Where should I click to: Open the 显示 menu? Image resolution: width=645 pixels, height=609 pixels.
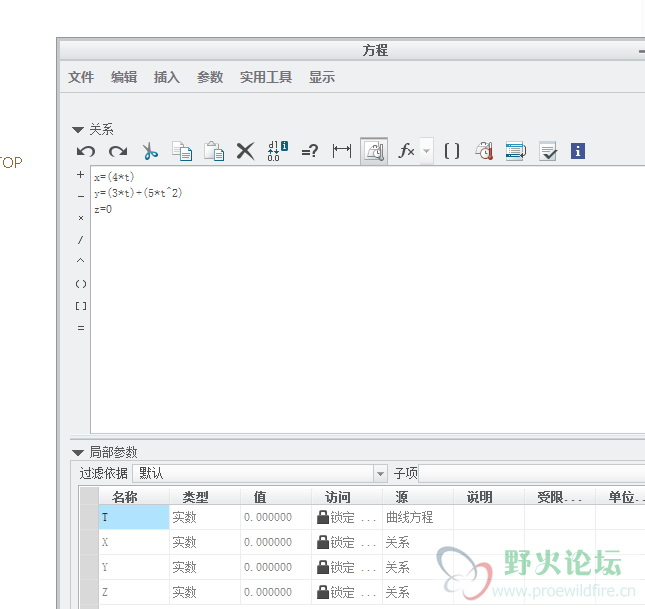coord(322,77)
